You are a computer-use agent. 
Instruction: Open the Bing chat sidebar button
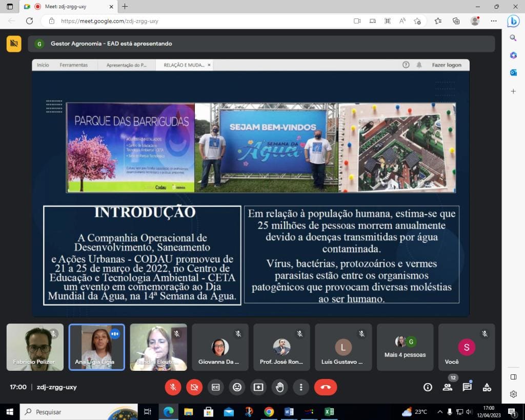(x=513, y=21)
